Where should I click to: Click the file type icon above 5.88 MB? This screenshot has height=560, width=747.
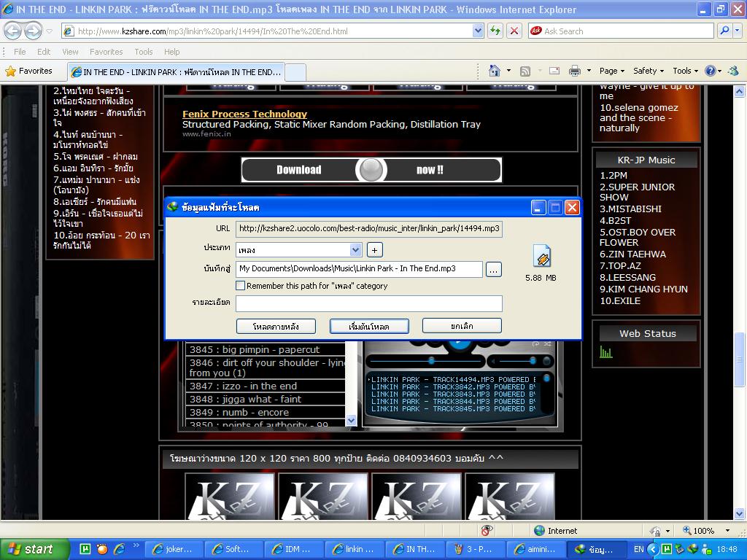point(542,256)
